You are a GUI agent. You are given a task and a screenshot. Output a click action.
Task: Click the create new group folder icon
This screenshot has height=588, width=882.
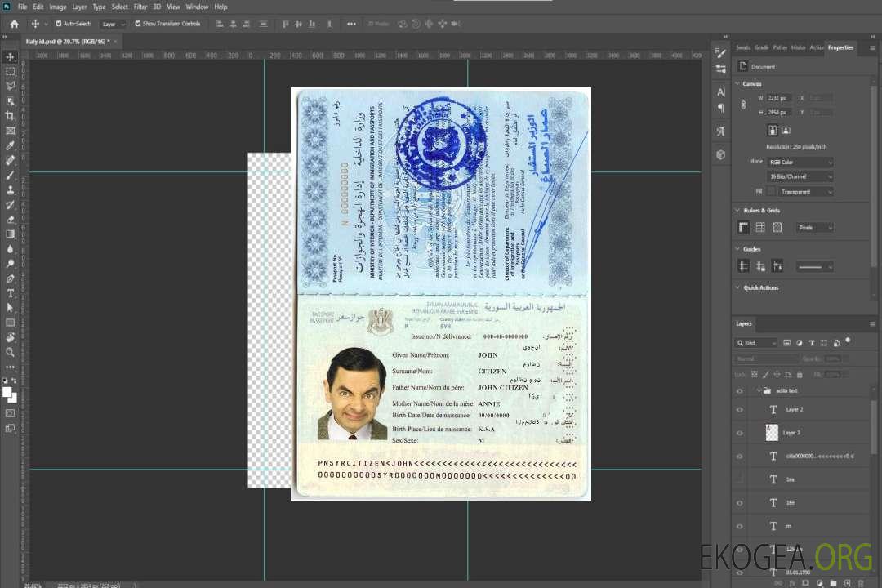click(x=833, y=583)
